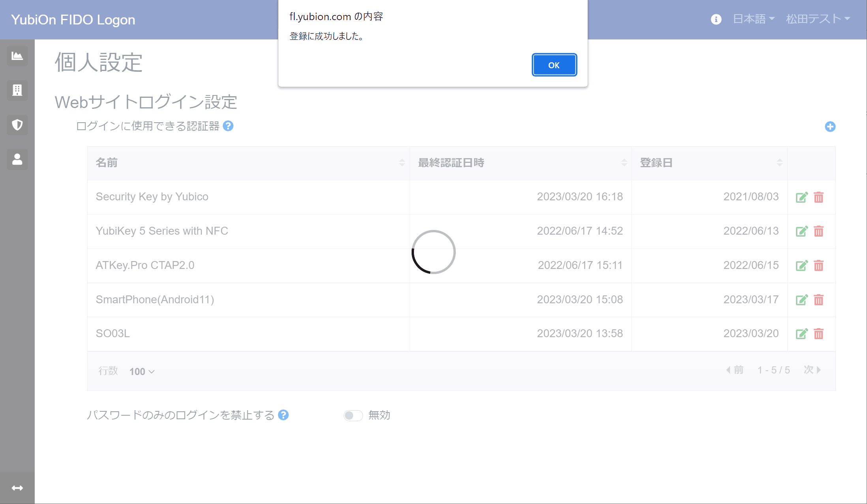
Task: Sort table by 登録日 column
Action: coord(710,163)
